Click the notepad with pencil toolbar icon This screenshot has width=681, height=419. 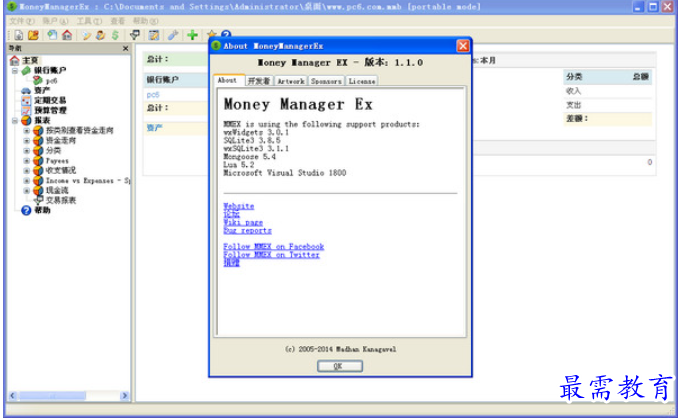tap(154, 35)
